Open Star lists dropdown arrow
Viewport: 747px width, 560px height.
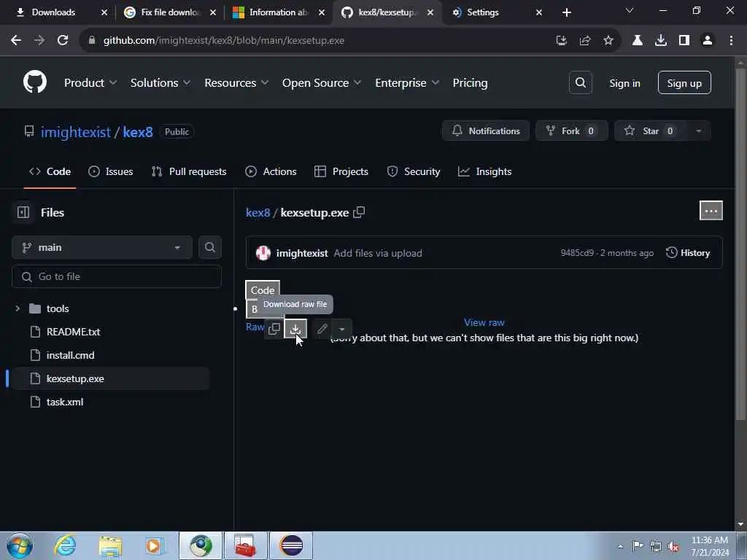[698, 131]
